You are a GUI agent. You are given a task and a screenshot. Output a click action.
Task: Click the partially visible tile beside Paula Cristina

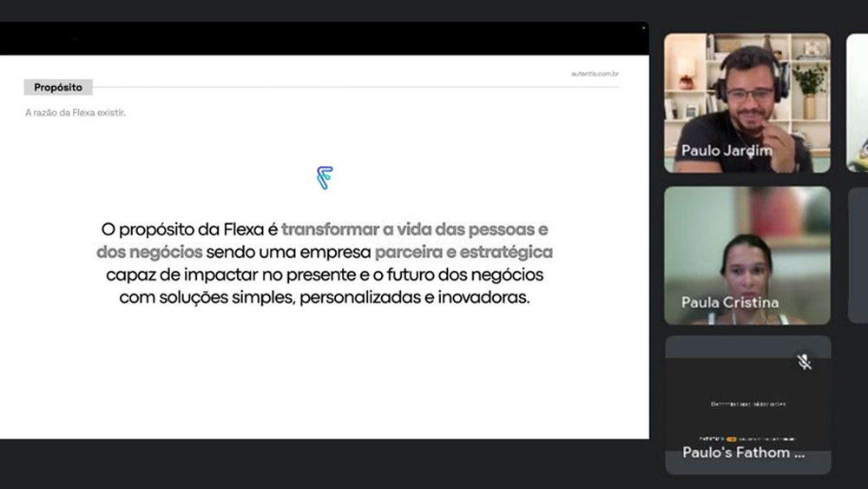tap(858, 255)
